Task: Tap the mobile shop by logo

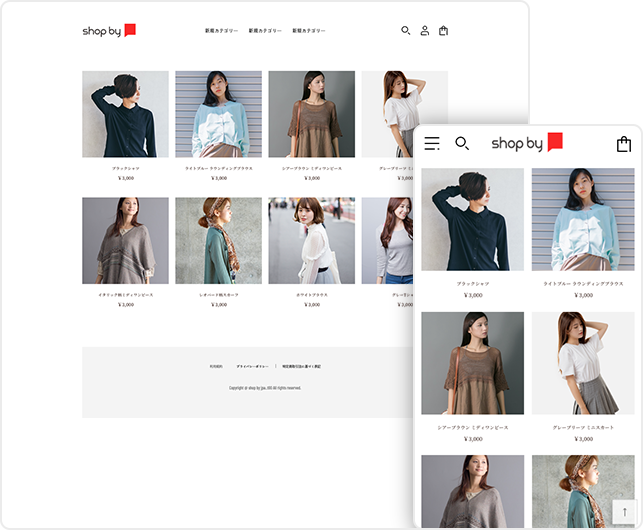Action: pyautogui.click(x=527, y=143)
